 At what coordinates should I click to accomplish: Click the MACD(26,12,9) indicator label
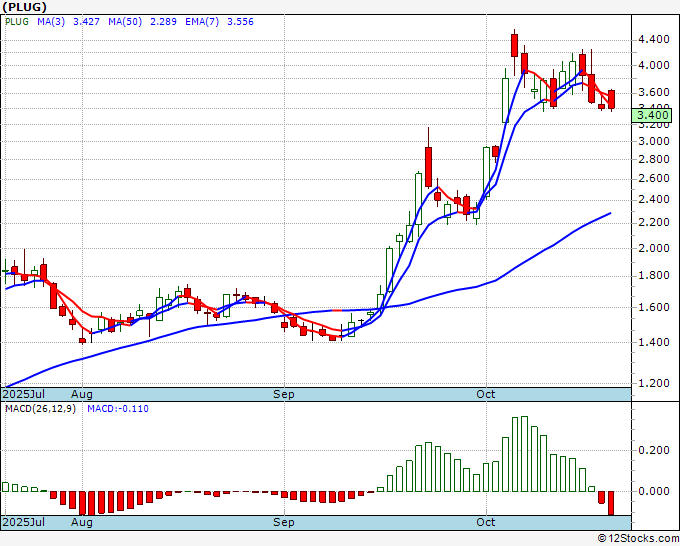40,409
